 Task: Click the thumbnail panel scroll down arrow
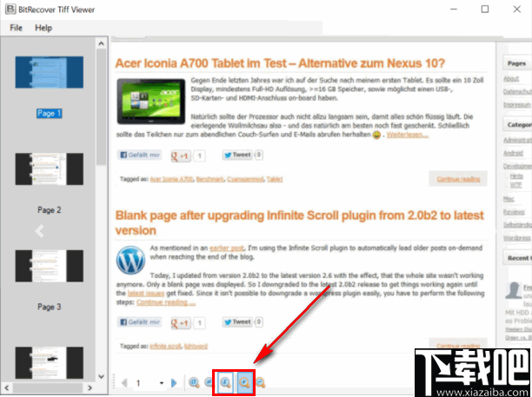[x=101, y=376]
